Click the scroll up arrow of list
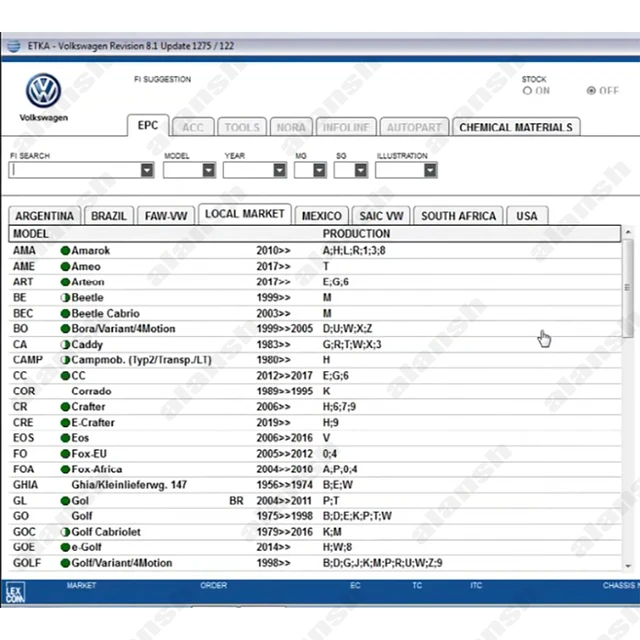The width and height of the screenshot is (640, 640). coord(628,232)
